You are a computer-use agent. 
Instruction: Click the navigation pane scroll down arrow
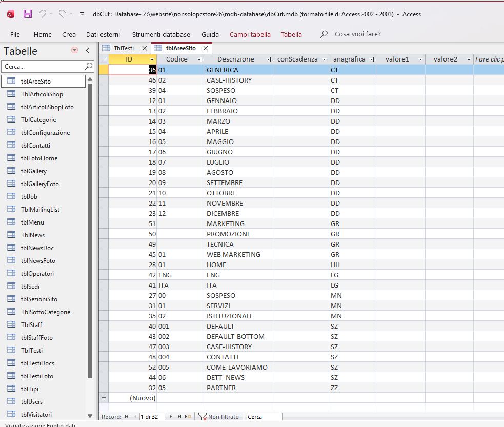(x=90, y=416)
